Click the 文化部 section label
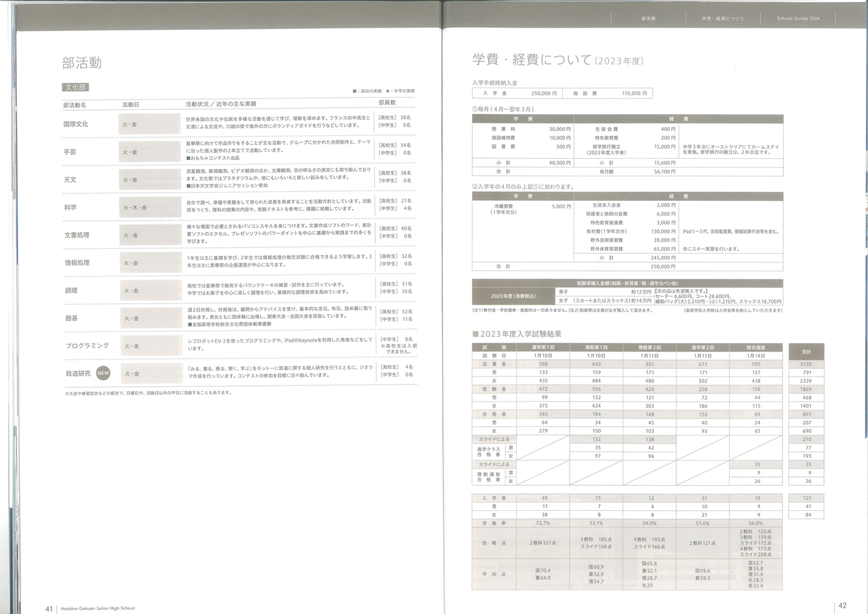 point(76,88)
